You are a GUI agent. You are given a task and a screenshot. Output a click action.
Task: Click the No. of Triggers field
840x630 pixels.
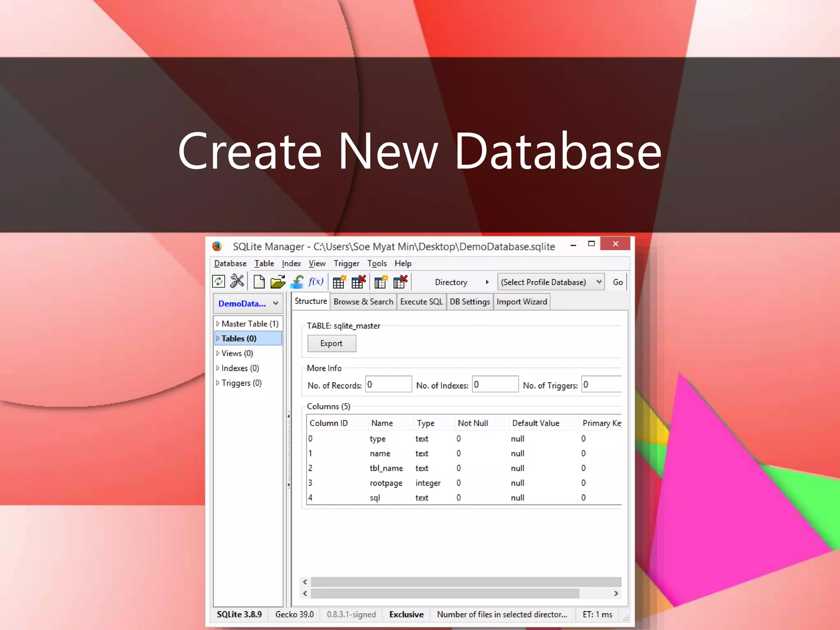tap(602, 384)
